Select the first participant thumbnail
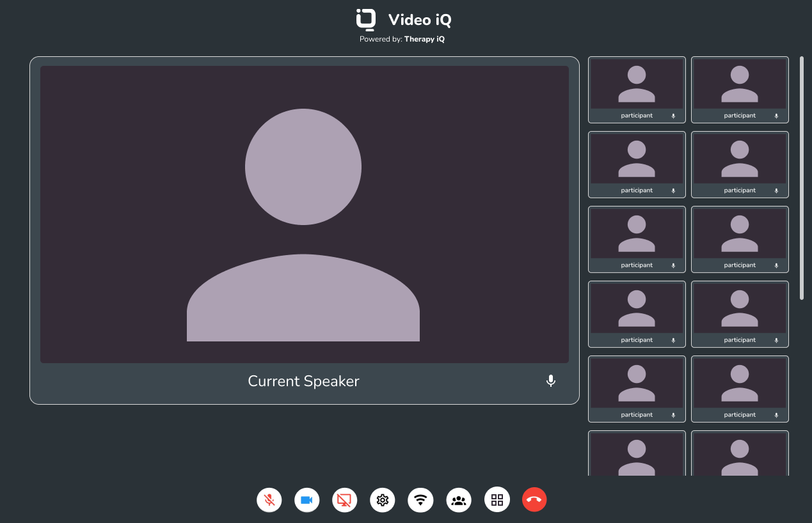The image size is (812, 523). (637, 90)
